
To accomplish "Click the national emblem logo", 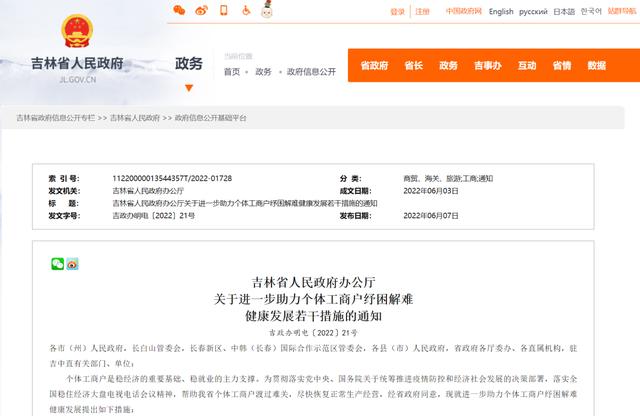I will point(77,31).
